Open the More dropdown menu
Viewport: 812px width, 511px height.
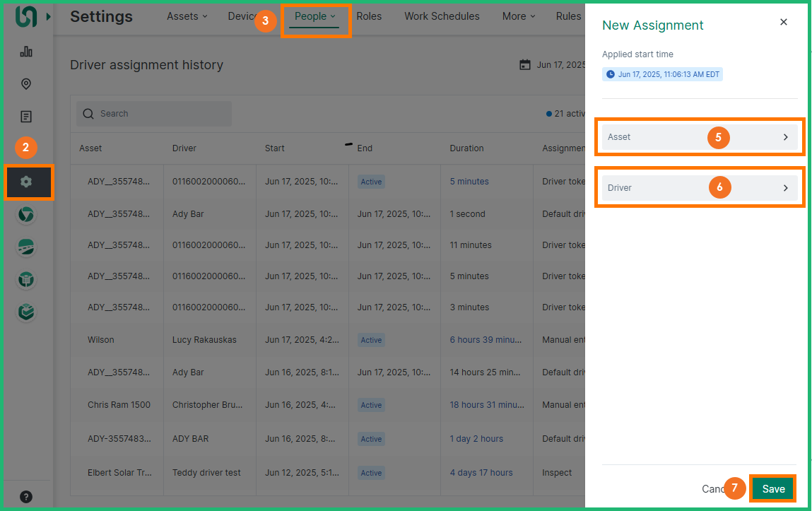pos(519,16)
